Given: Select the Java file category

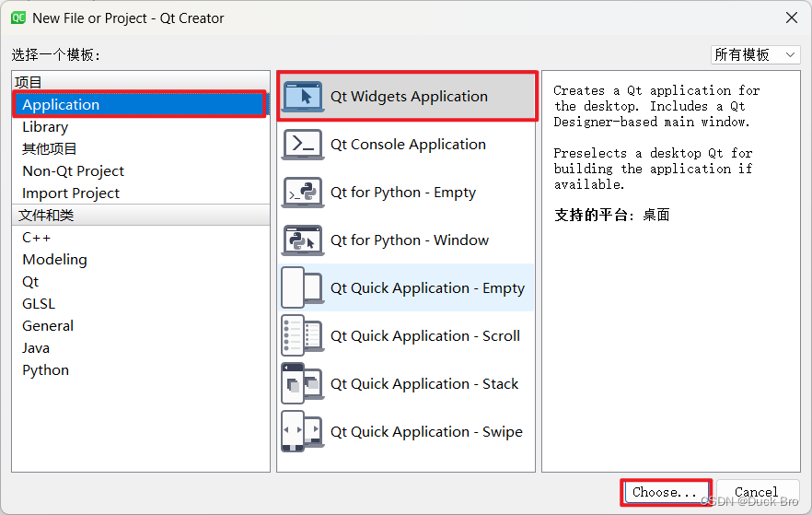Looking at the screenshot, I should click(140, 348).
